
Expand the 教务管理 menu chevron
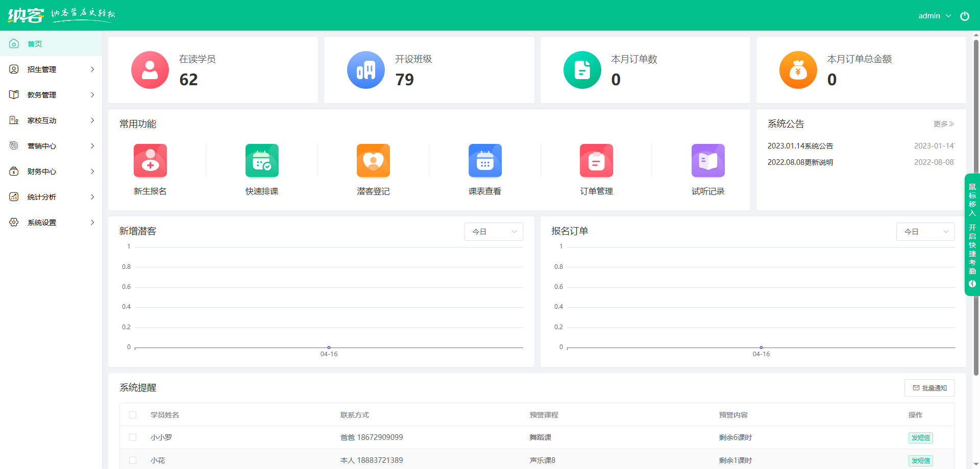[x=92, y=95]
